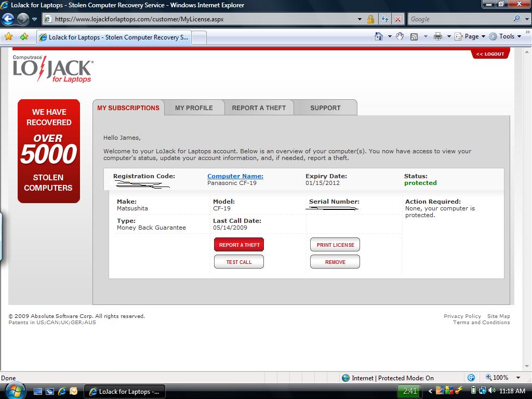532x399 pixels.
Task: Click the network connection tray icon
Action: pos(482,391)
